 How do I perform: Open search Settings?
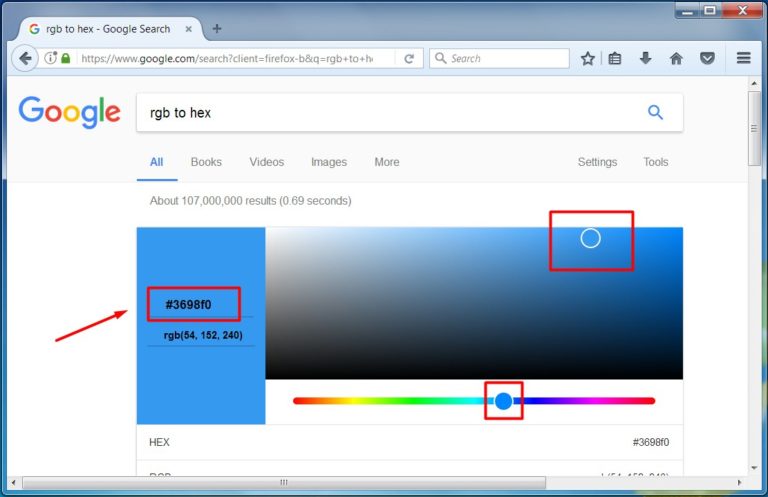coord(598,162)
